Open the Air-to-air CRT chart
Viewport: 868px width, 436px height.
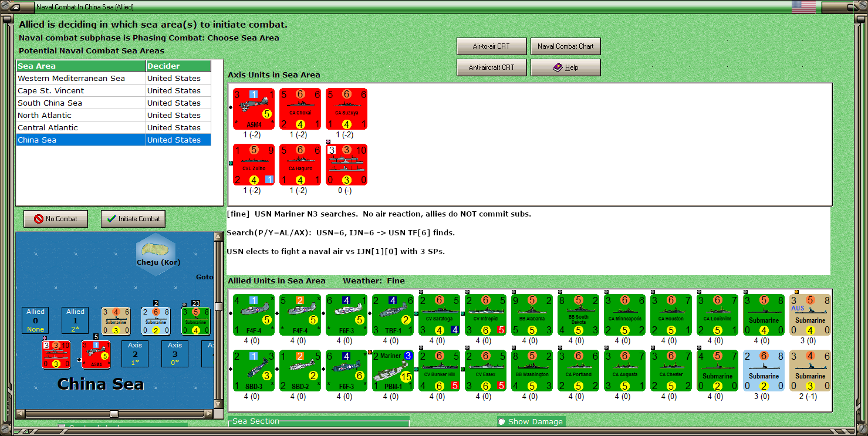[x=491, y=46]
